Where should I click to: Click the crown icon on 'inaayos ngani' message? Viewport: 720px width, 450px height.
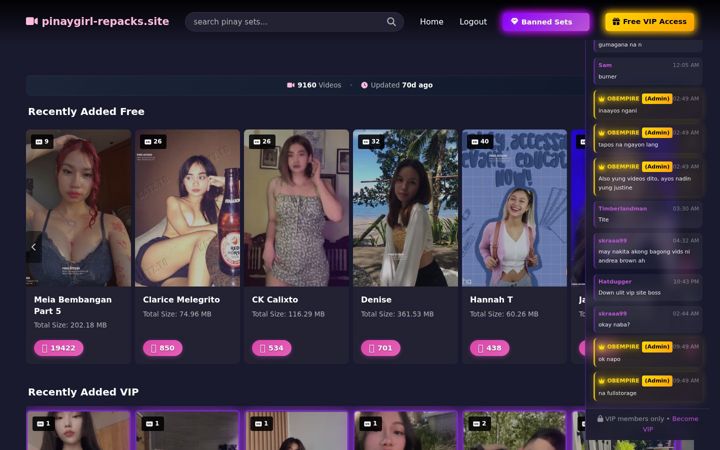(x=602, y=99)
